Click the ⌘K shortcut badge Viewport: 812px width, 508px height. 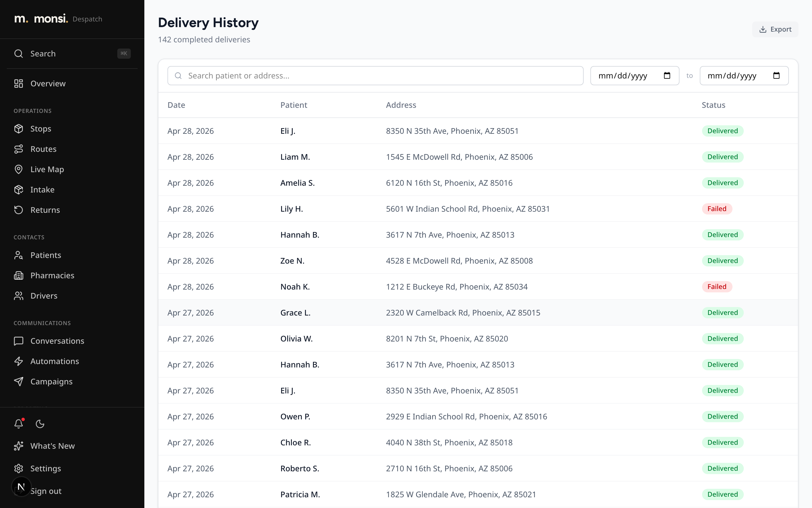124,53
